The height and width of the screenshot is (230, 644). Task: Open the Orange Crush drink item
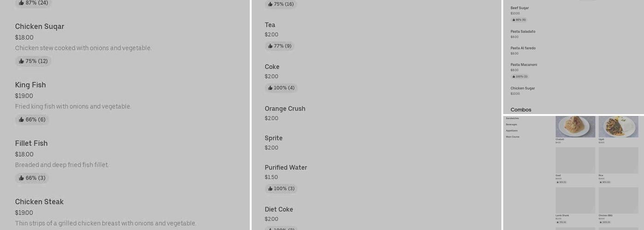click(x=285, y=109)
